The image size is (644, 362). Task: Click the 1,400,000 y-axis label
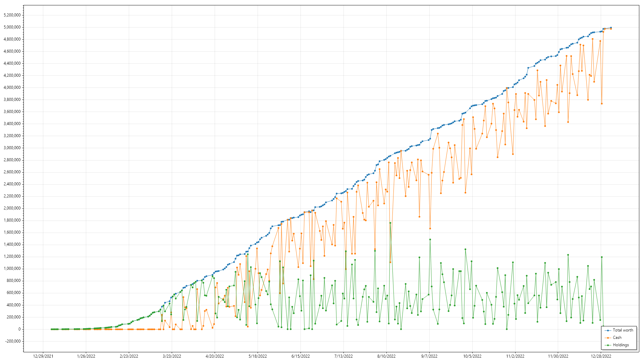tap(12, 244)
